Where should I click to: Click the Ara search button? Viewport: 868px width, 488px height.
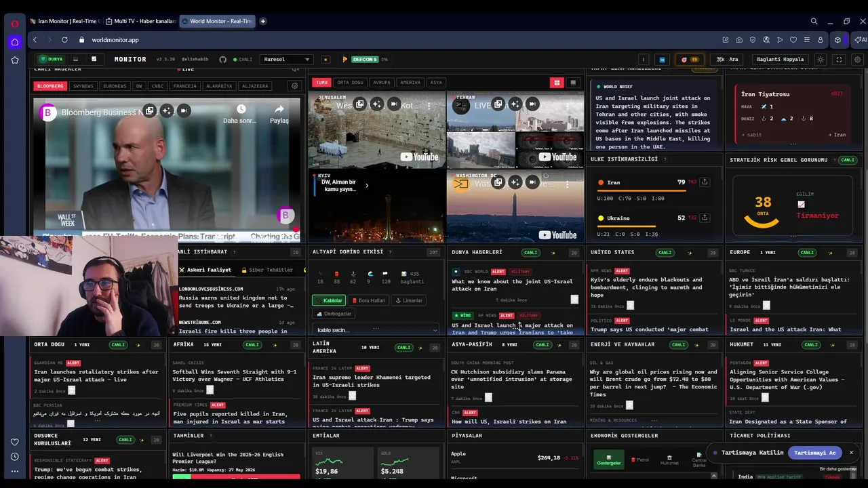728,60
